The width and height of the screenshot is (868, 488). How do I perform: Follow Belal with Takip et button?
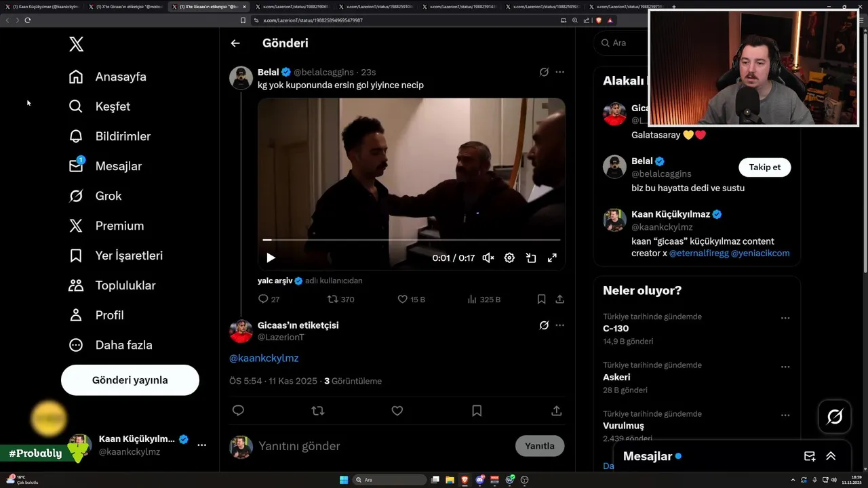(764, 167)
